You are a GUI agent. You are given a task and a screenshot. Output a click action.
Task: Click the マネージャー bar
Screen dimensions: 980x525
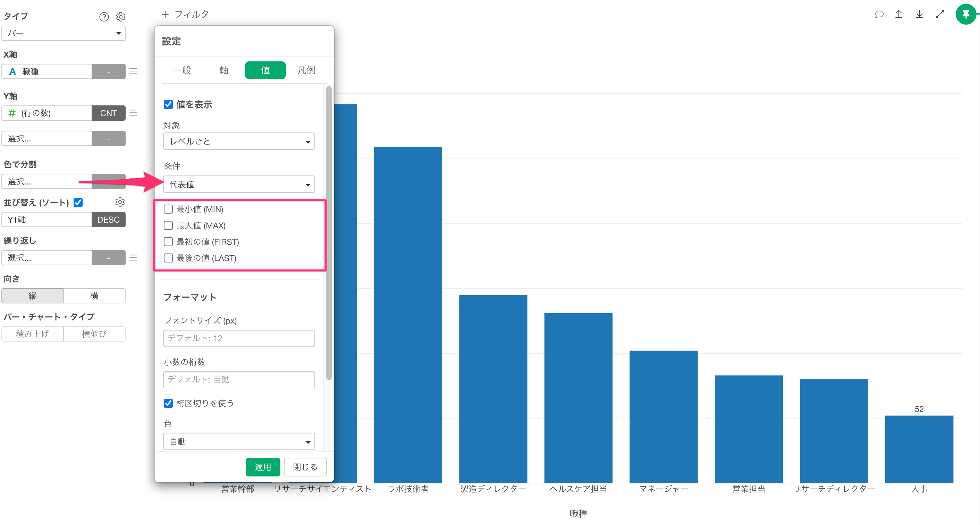point(664,417)
